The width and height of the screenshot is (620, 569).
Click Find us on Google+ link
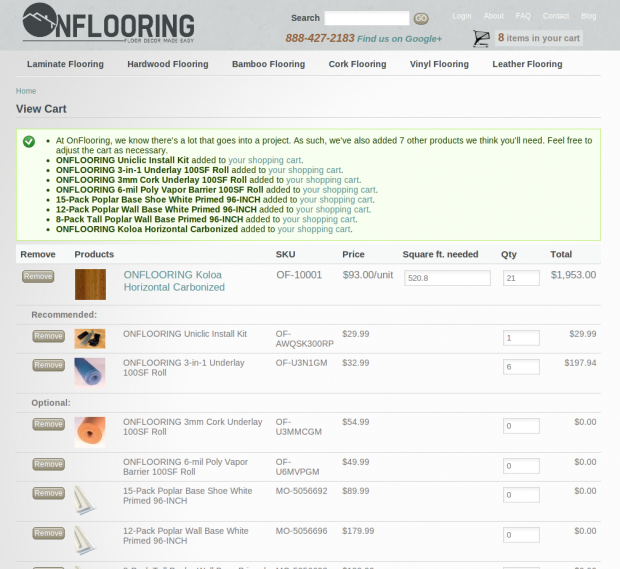399,39
